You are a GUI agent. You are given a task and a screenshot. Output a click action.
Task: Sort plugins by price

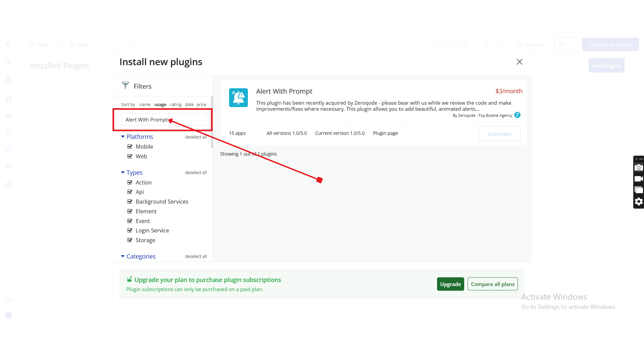(201, 105)
